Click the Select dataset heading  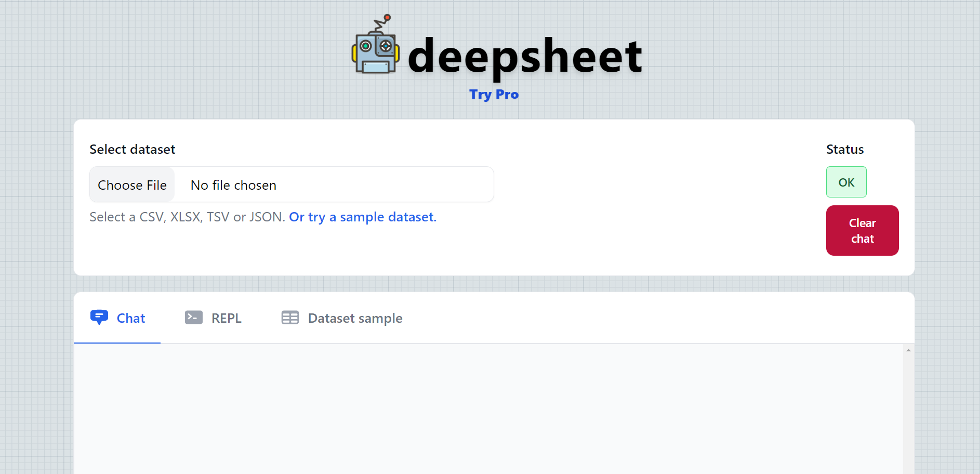(x=133, y=149)
